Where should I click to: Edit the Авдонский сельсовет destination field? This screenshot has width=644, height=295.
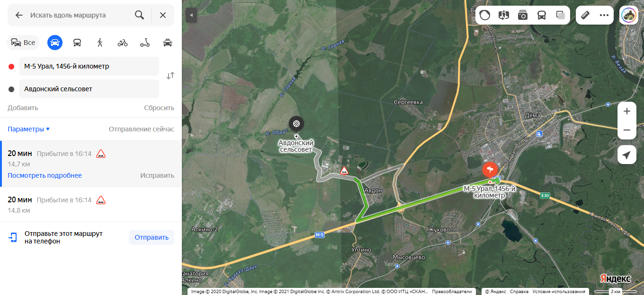[x=89, y=89]
